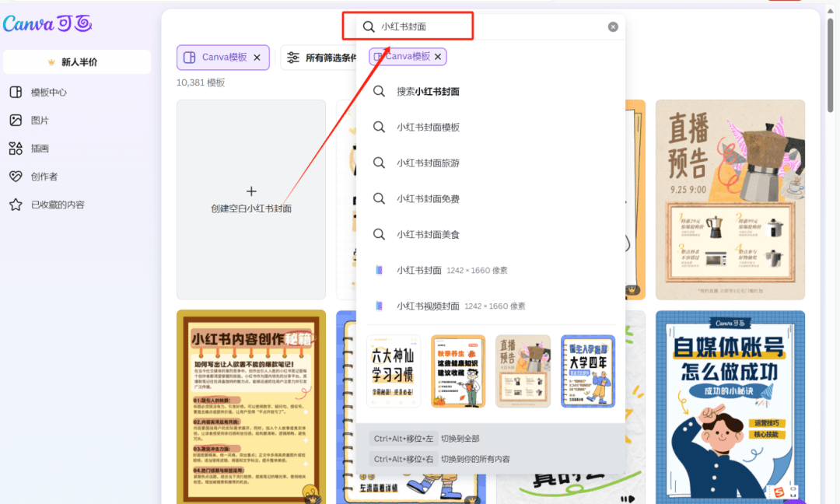Viewport: 840px width, 504px height.
Task: Open the 六大神仙学习习惯 thumbnail in dropdown
Action: click(x=394, y=371)
